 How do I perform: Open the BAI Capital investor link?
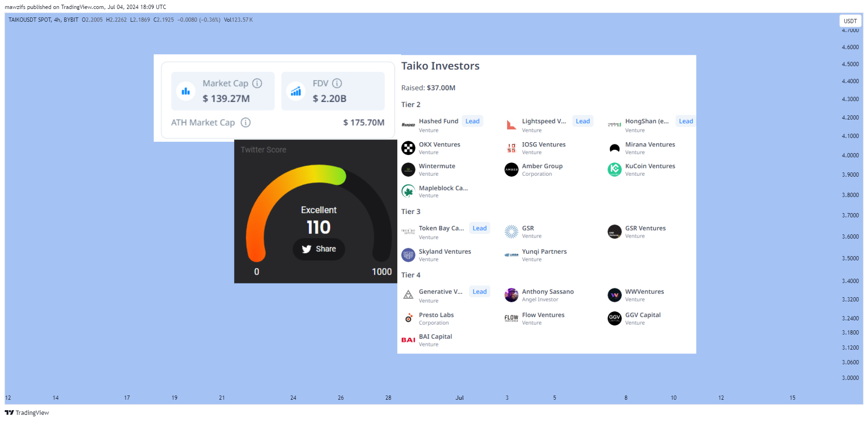tap(435, 336)
